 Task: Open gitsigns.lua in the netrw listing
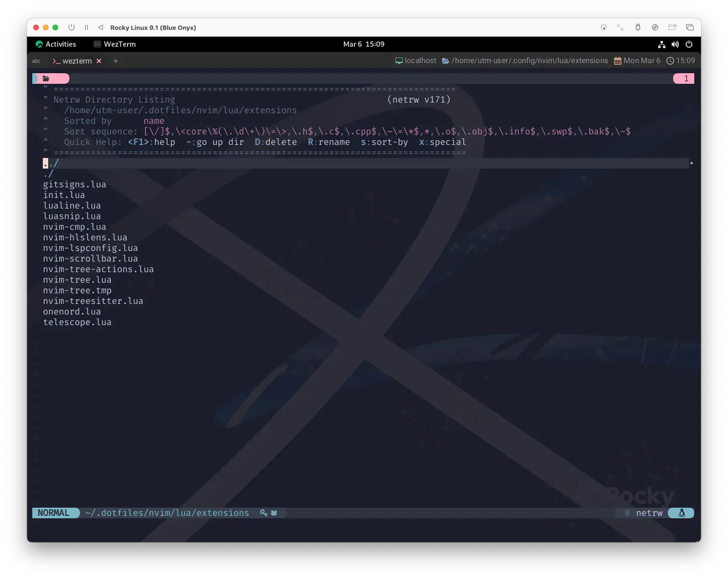75,184
